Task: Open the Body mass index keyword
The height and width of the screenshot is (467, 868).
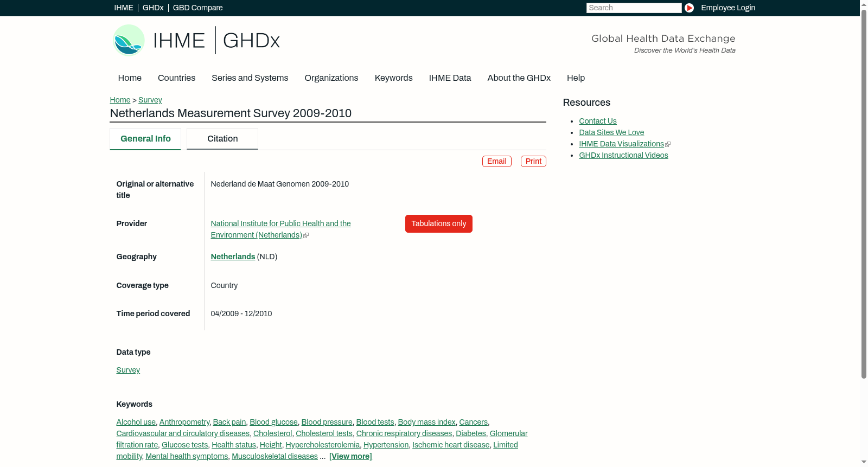Action: click(x=427, y=422)
